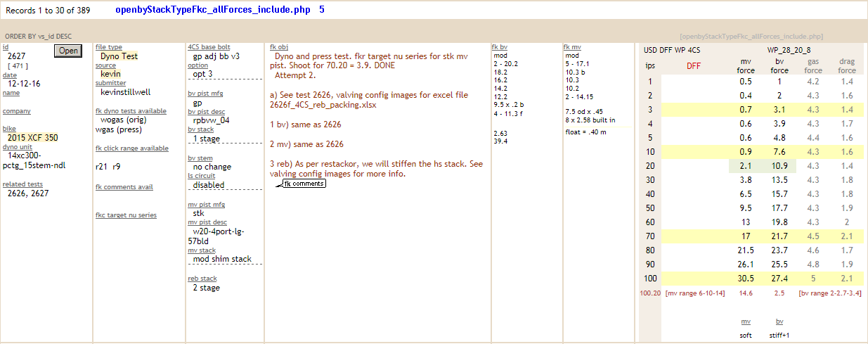Click the 'reb stack' label

(202, 279)
